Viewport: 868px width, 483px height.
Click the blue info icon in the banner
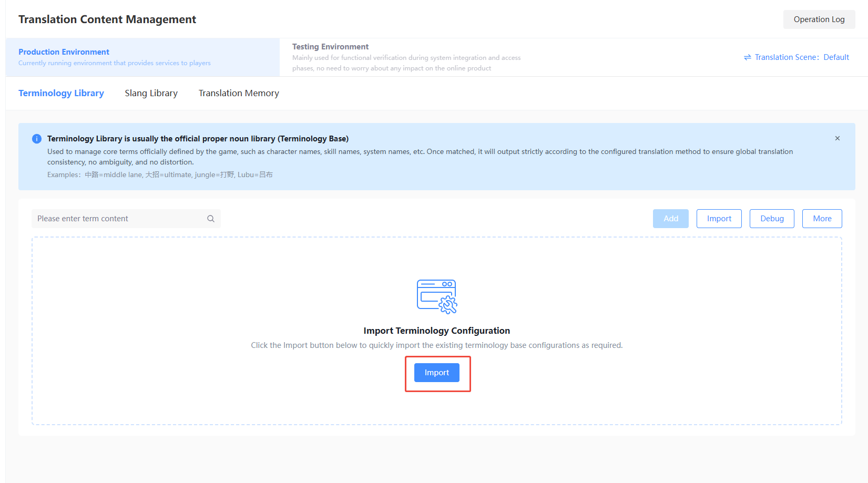click(x=37, y=139)
